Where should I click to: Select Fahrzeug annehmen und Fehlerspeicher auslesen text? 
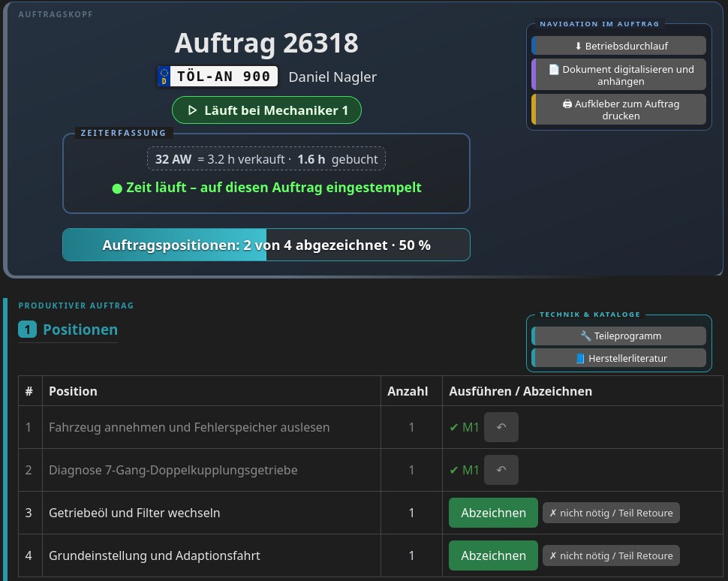(x=189, y=427)
